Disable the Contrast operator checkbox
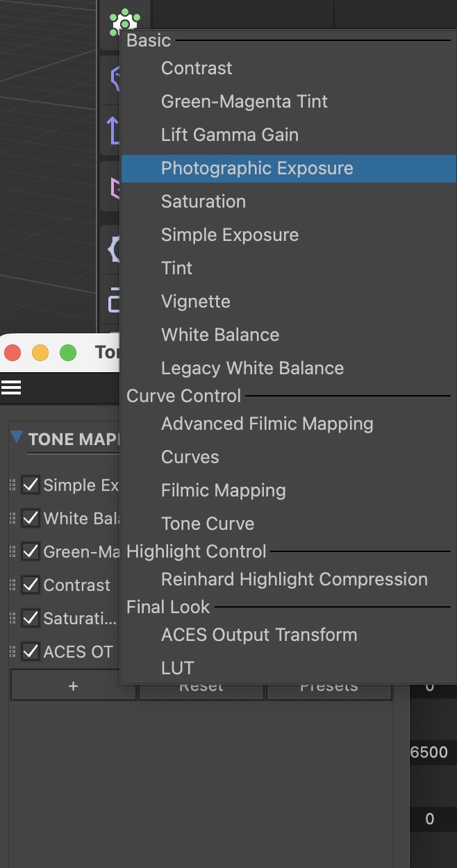This screenshot has width=457, height=868. click(x=30, y=585)
